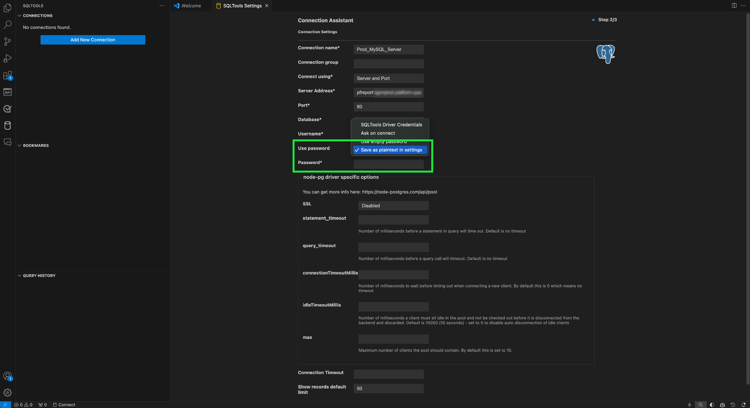Click the notifications icon at status bar end
This screenshot has height=408, width=750.
click(x=743, y=405)
